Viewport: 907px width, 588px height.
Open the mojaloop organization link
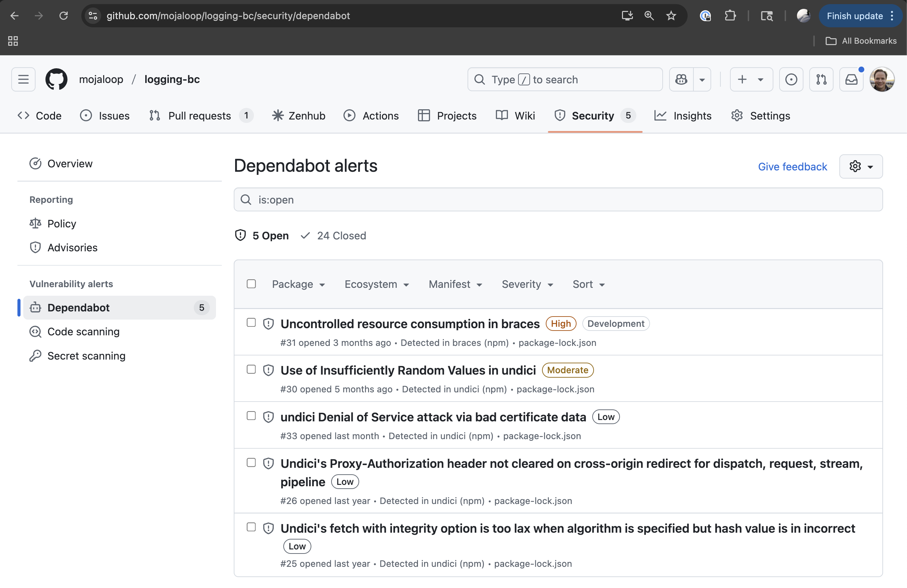tap(101, 79)
